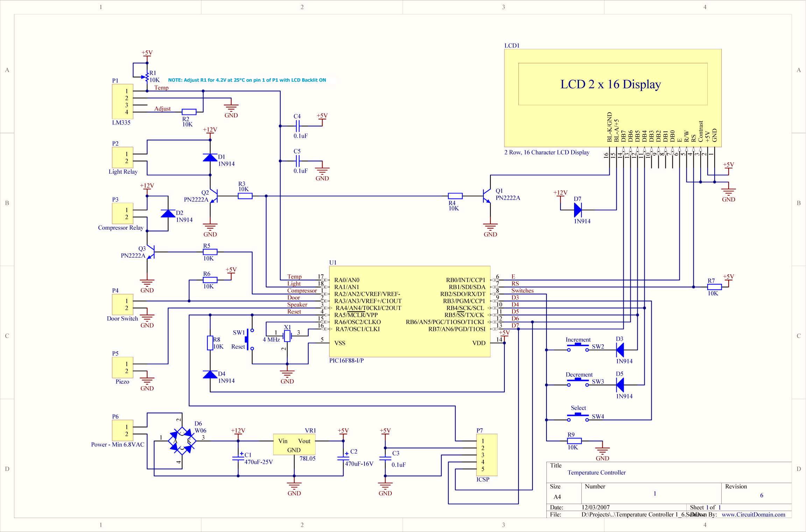Click the Door Switch connector P4
This screenshot has height=532, width=806.
click(122, 304)
